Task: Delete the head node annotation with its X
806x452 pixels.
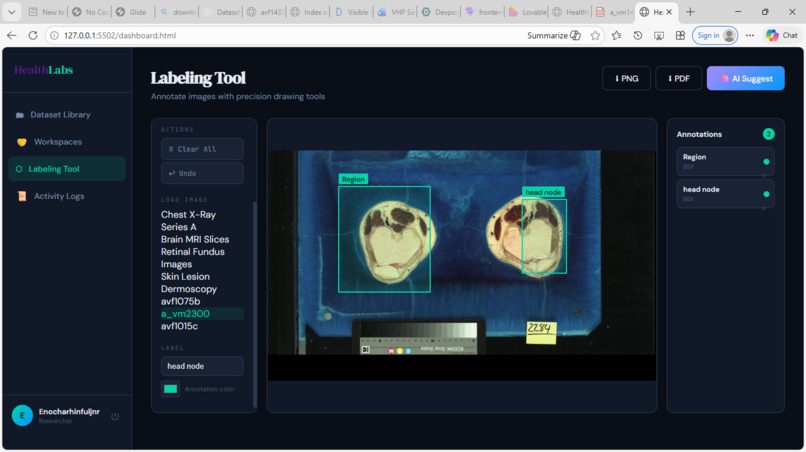Action: tap(764, 208)
